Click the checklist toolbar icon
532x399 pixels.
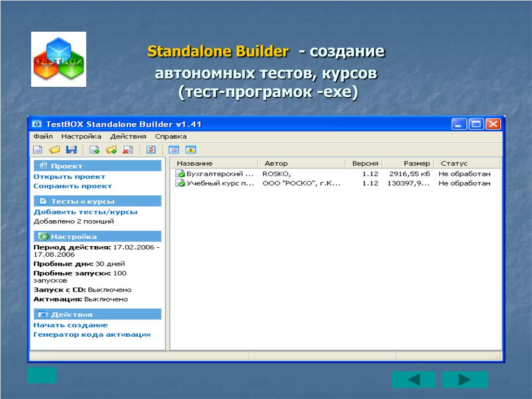click(151, 150)
